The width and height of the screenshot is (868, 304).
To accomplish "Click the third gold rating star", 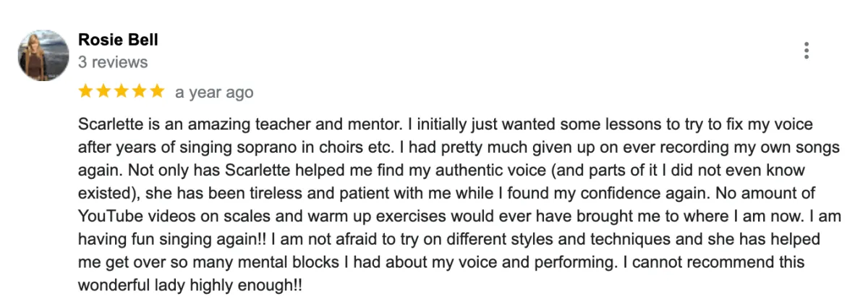I will pos(122,92).
